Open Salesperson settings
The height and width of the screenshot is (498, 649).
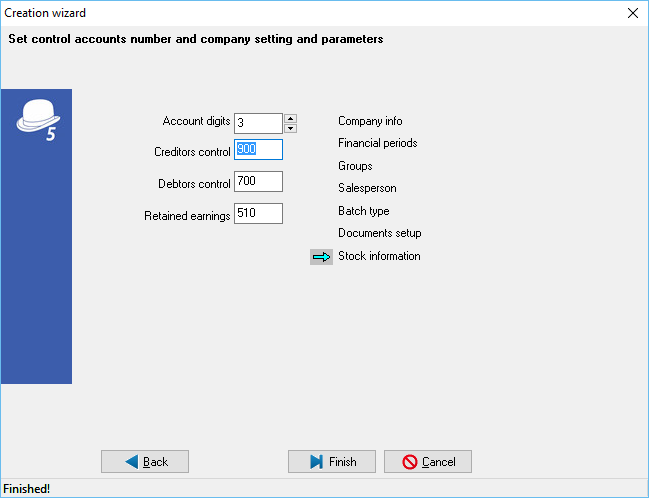pyautogui.click(x=367, y=188)
